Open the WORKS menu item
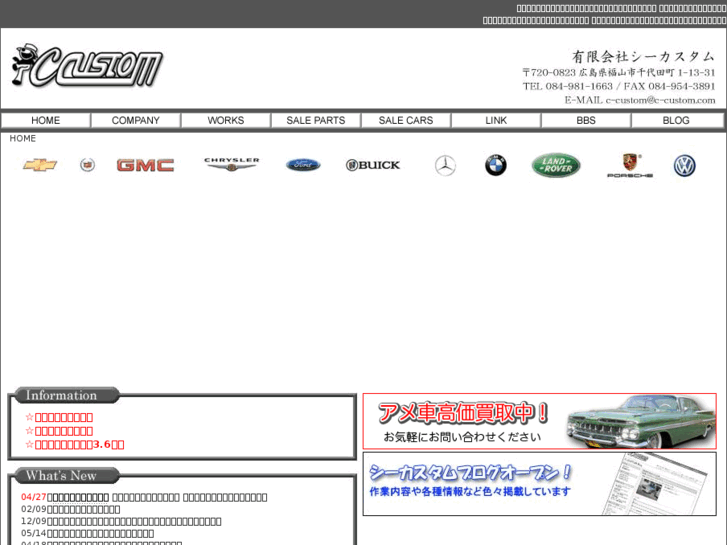Image resolution: width=727 pixels, height=545 pixels. (226, 121)
